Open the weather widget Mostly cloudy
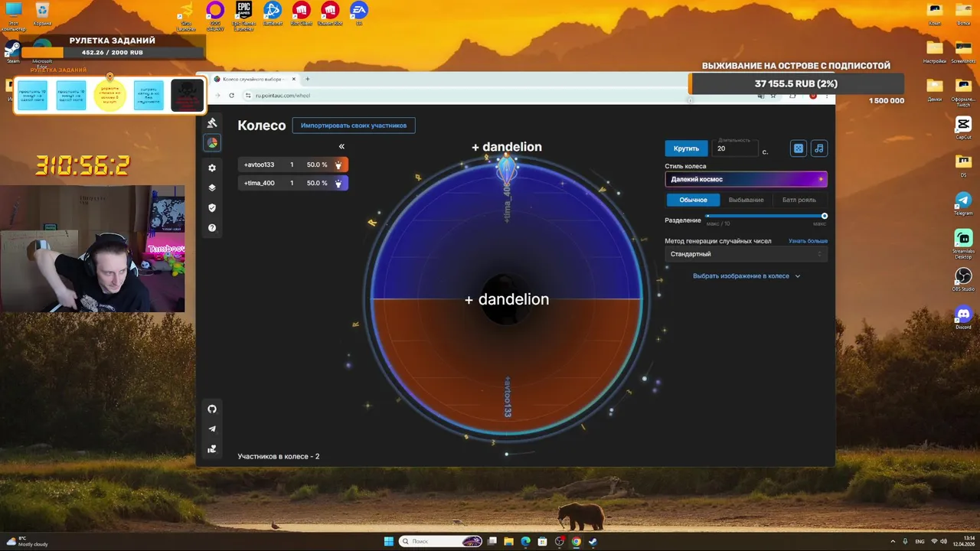 pos(28,541)
